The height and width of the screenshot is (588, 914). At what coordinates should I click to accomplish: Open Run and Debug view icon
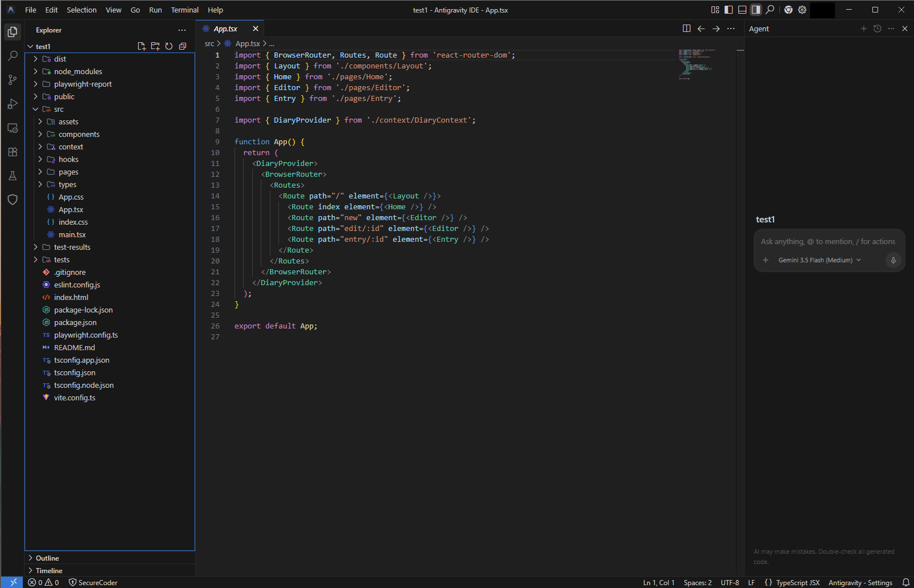pyautogui.click(x=13, y=104)
